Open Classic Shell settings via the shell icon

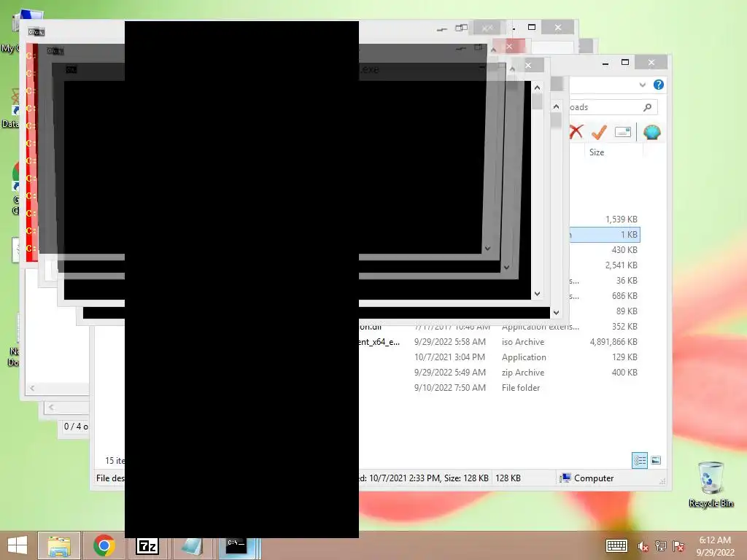tap(651, 132)
